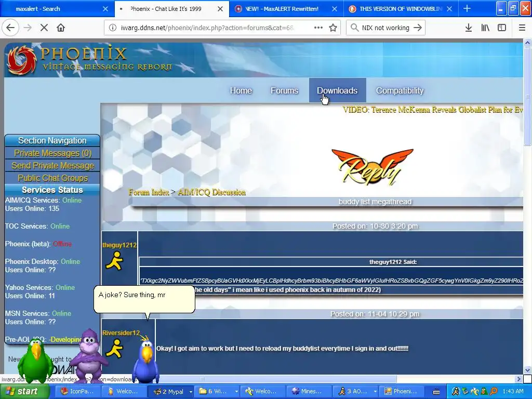Click AIM running man system tray icon
Image resolution: width=532 pixels, height=399 pixels.
point(455,392)
